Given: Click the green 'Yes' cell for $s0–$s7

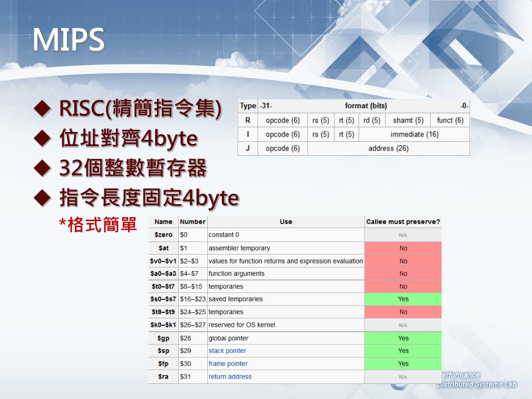Looking at the screenshot, I should 403,299.
